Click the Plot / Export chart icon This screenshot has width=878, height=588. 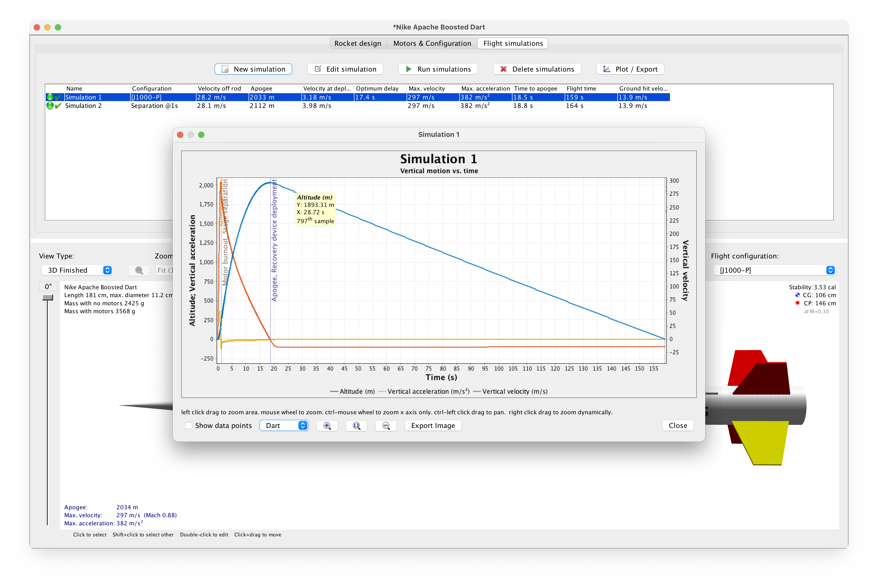pos(606,69)
